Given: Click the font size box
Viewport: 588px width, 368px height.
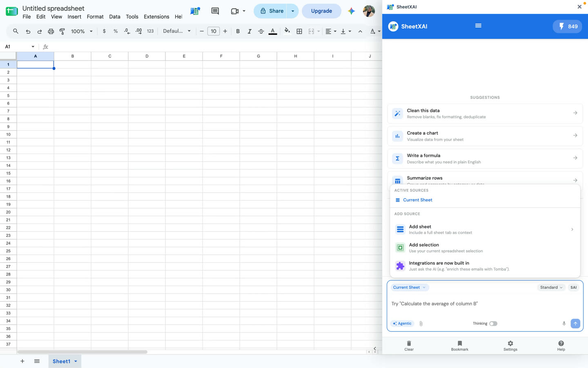Looking at the screenshot, I should coord(213,31).
